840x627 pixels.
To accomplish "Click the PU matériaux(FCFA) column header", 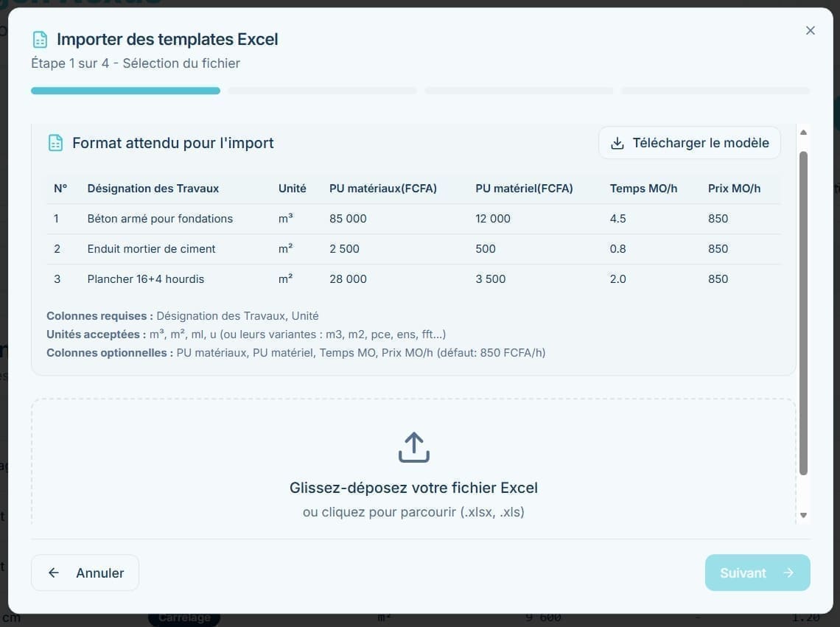I will tap(383, 189).
